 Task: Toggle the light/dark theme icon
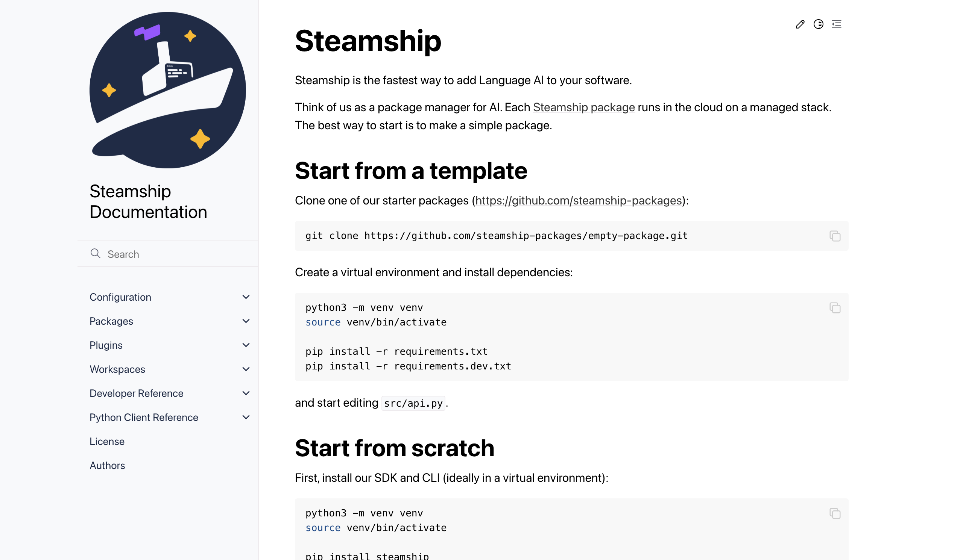point(818,24)
